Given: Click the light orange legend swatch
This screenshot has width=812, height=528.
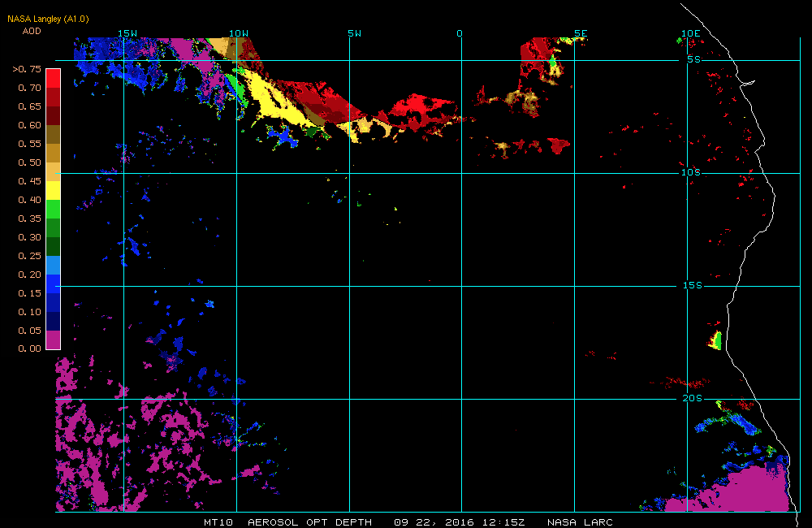Looking at the screenshot, I should pyautogui.click(x=53, y=171).
